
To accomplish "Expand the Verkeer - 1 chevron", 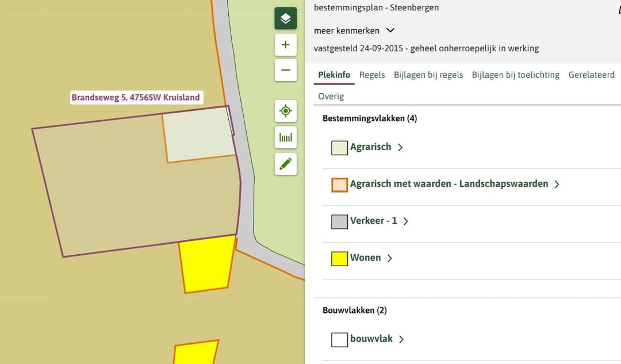I will tap(405, 221).
